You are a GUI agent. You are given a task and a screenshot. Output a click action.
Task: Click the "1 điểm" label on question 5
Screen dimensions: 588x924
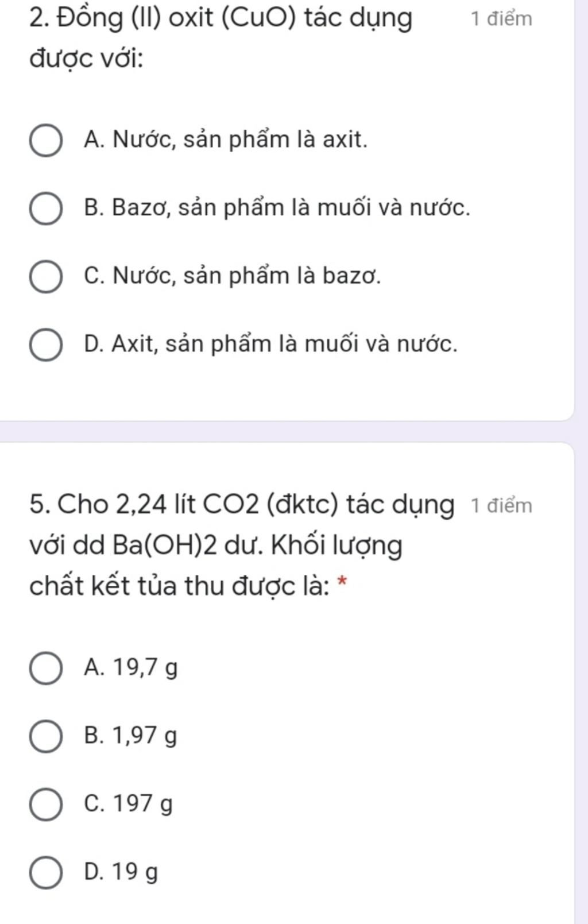[x=501, y=506]
